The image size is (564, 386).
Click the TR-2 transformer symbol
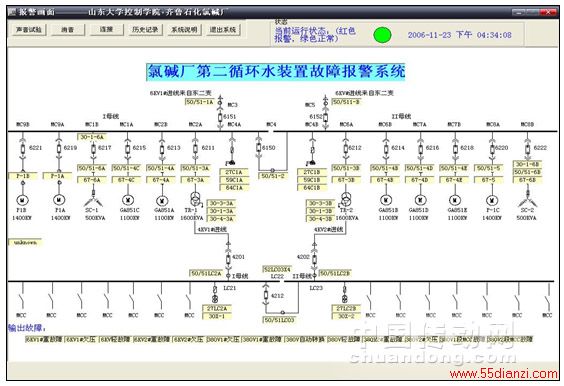click(346, 198)
